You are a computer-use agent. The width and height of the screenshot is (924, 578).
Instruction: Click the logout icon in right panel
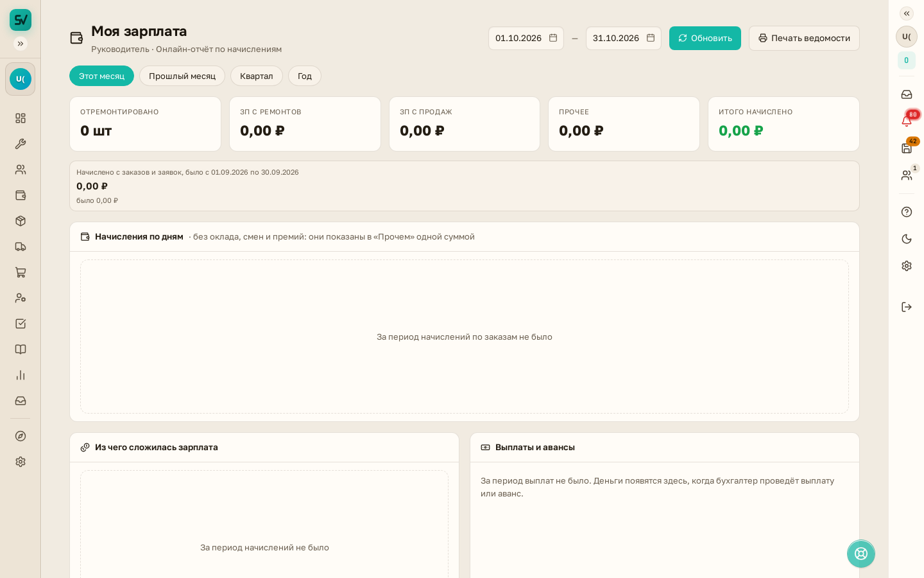click(907, 307)
